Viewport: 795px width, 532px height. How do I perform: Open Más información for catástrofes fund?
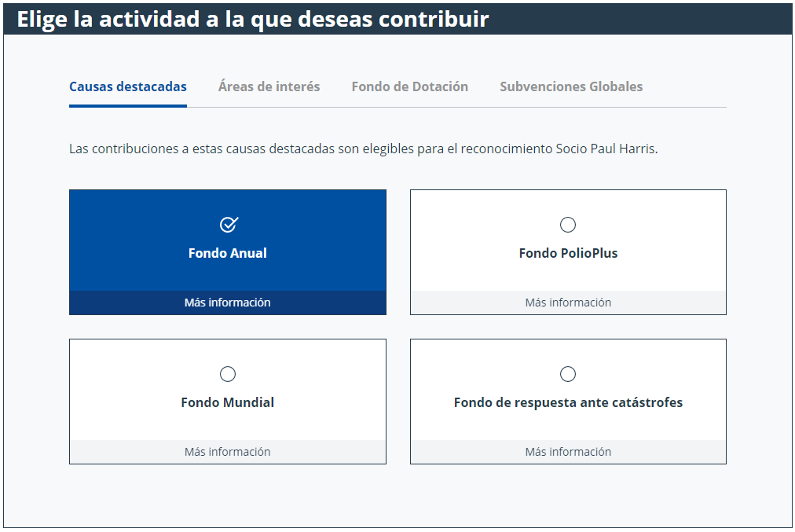[x=568, y=451]
